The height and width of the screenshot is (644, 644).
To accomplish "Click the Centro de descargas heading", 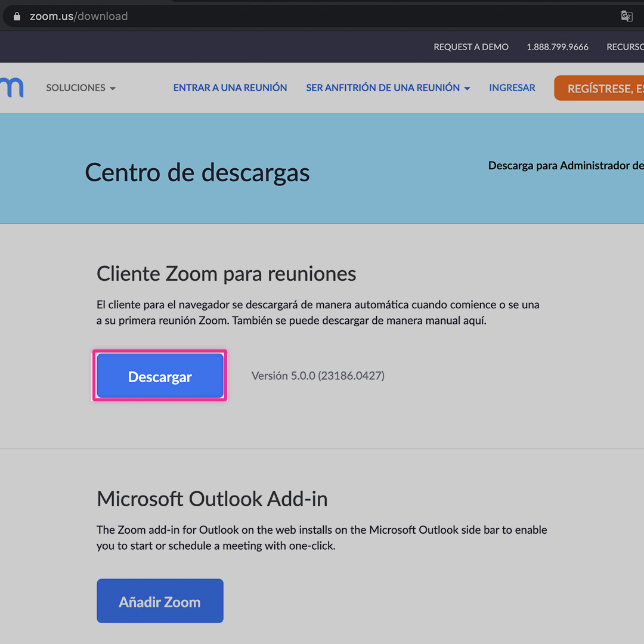I will click(197, 172).
